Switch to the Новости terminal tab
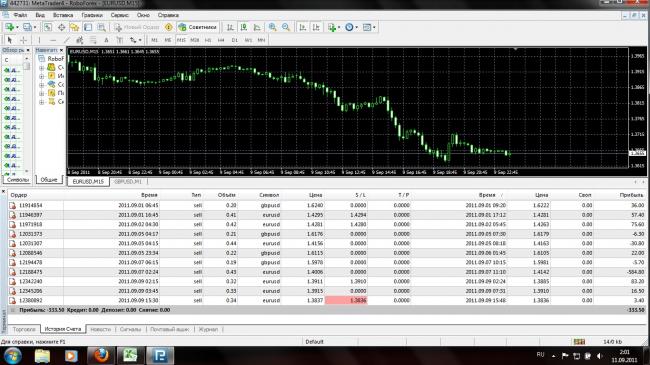 coord(100,329)
